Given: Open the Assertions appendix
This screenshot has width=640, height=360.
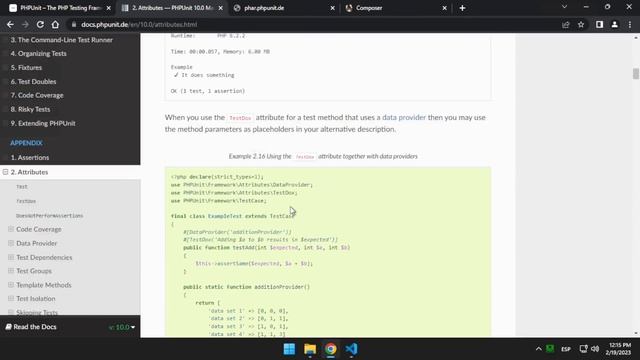Looking at the screenshot, I should coord(30,158).
